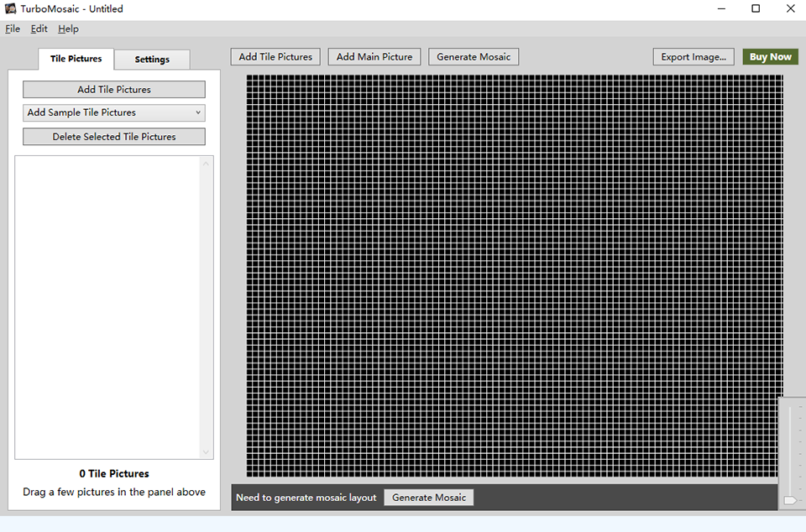Click the tile list scroll down arrow
Viewport: 806px width, 532px height.
(x=206, y=452)
